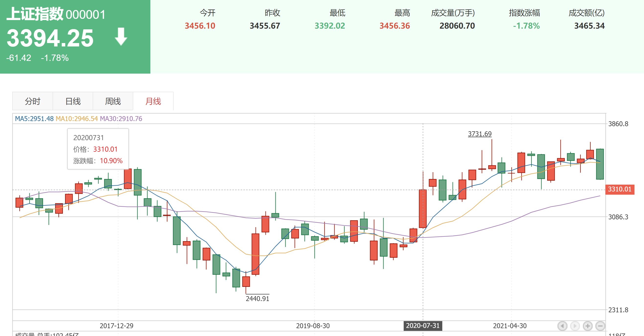The height and width of the screenshot is (336, 644).
Task: Click the 2019-08-30 axis date label
Action: pos(313,326)
